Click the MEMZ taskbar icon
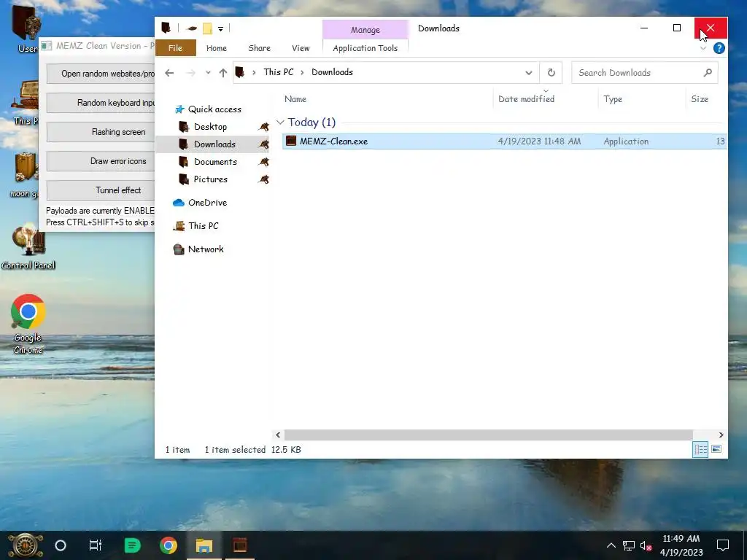747x560 pixels. coord(240,545)
